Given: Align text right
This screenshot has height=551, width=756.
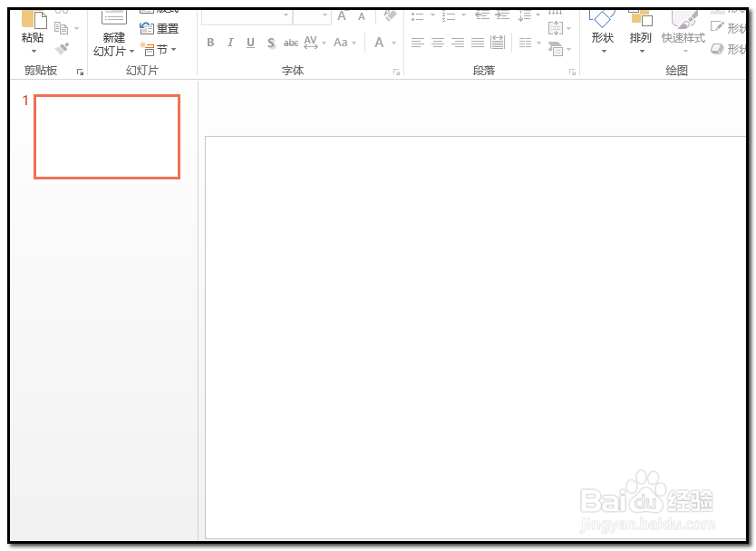Looking at the screenshot, I should 458,43.
